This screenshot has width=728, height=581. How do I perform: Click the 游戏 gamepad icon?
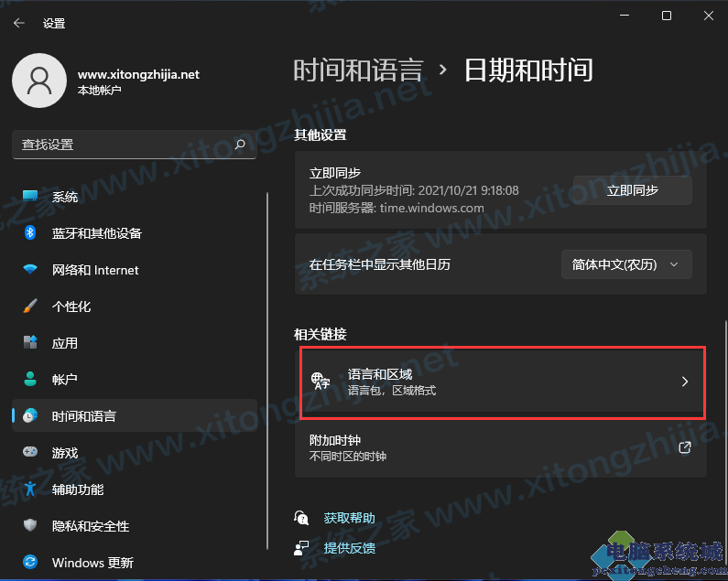pyautogui.click(x=30, y=451)
